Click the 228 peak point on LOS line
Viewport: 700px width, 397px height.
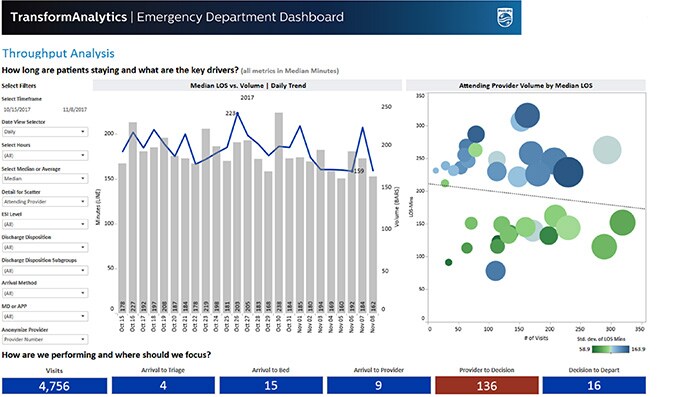tap(237, 113)
